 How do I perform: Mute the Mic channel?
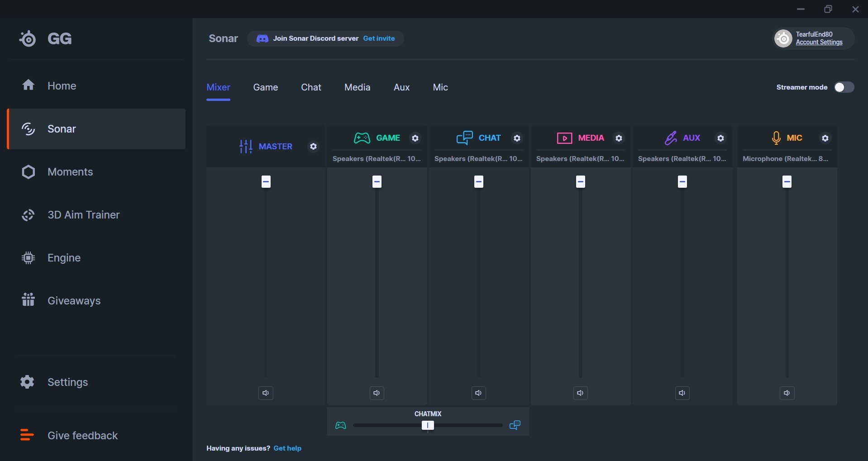(787, 393)
